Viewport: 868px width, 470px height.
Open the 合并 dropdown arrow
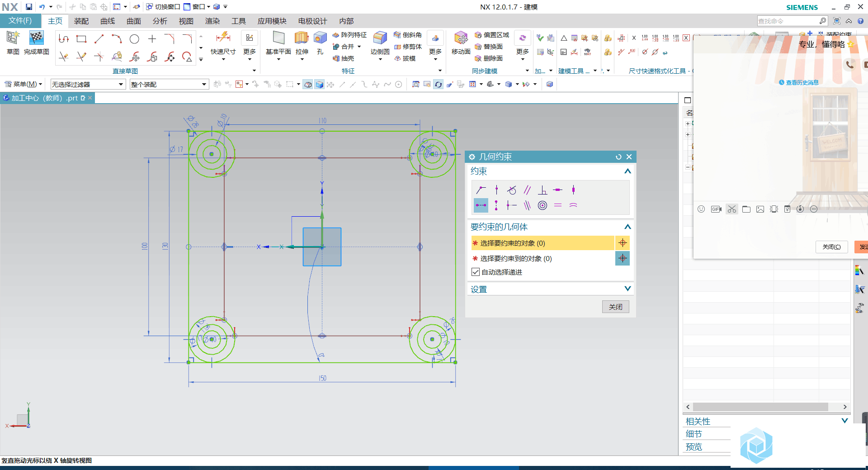[359, 47]
